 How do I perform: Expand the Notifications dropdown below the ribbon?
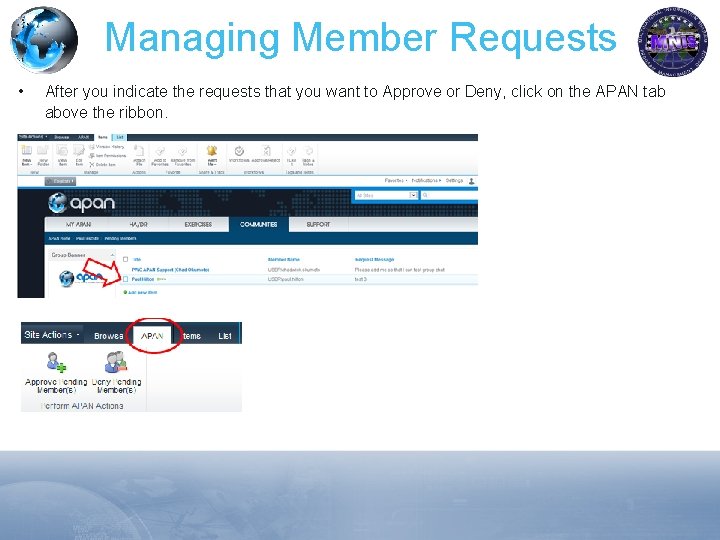426,180
